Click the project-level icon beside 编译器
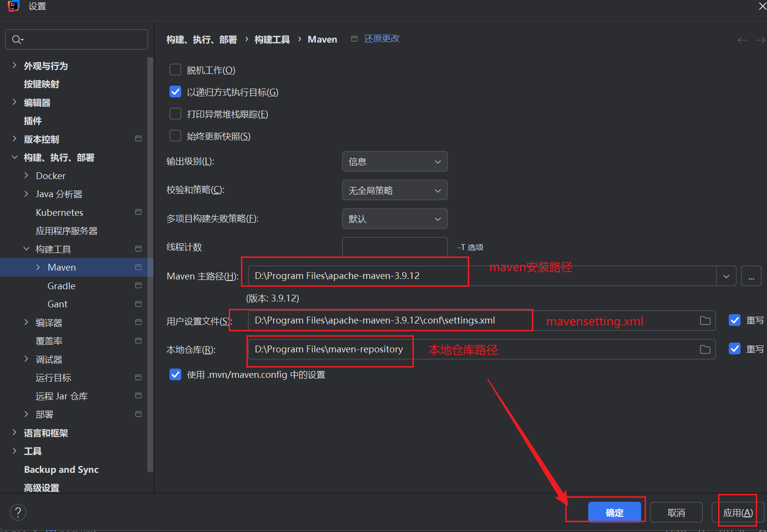 (x=138, y=322)
